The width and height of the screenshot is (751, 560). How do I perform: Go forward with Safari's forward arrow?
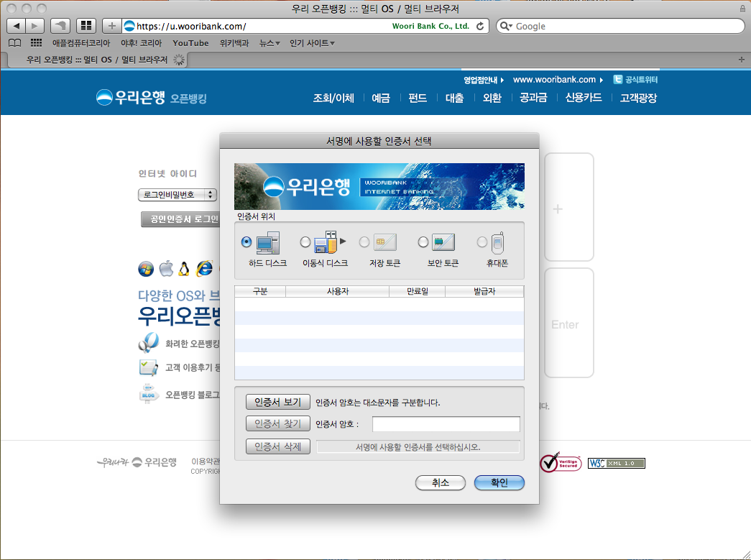point(34,26)
